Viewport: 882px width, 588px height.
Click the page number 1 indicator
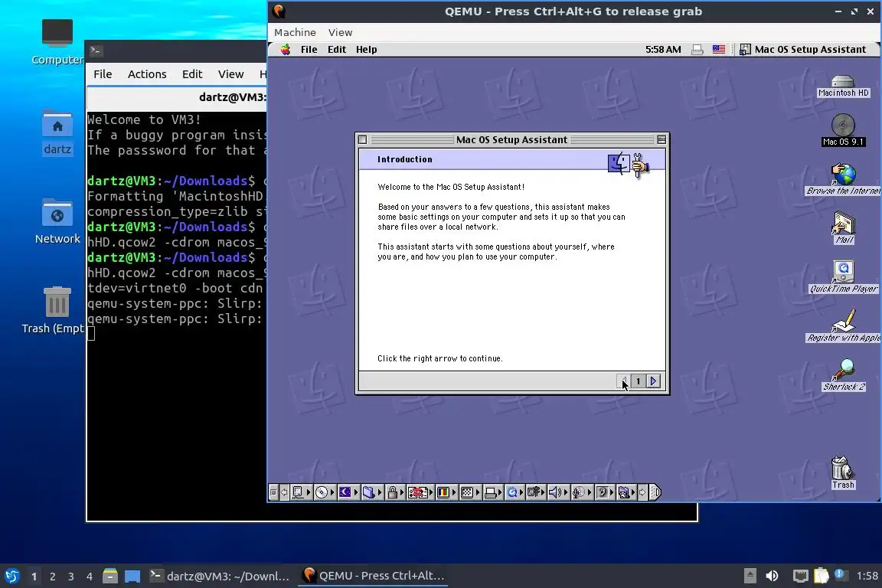[x=638, y=381]
